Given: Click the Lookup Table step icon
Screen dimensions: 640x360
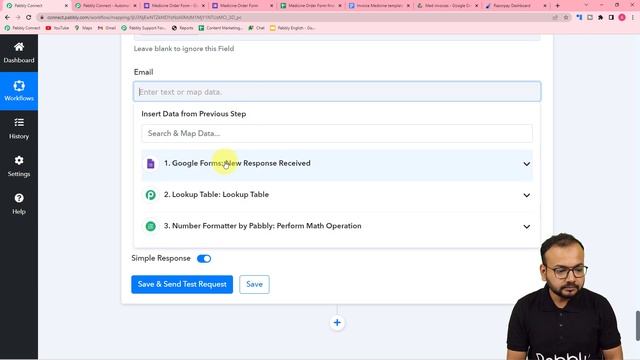Looking at the screenshot, I should click(x=151, y=195).
